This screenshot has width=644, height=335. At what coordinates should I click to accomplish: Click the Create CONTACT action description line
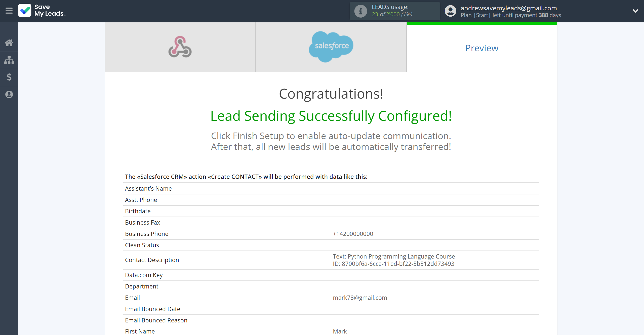(x=246, y=177)
